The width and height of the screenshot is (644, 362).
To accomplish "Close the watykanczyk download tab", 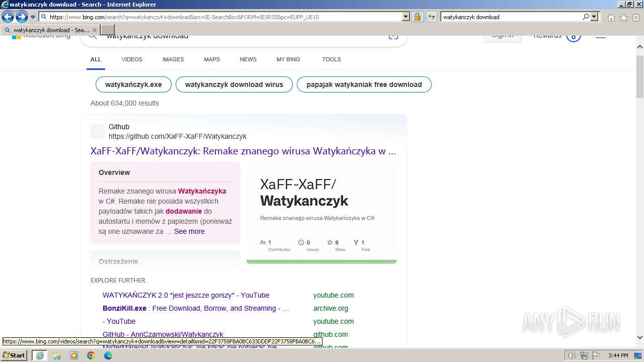I will 95,30.
